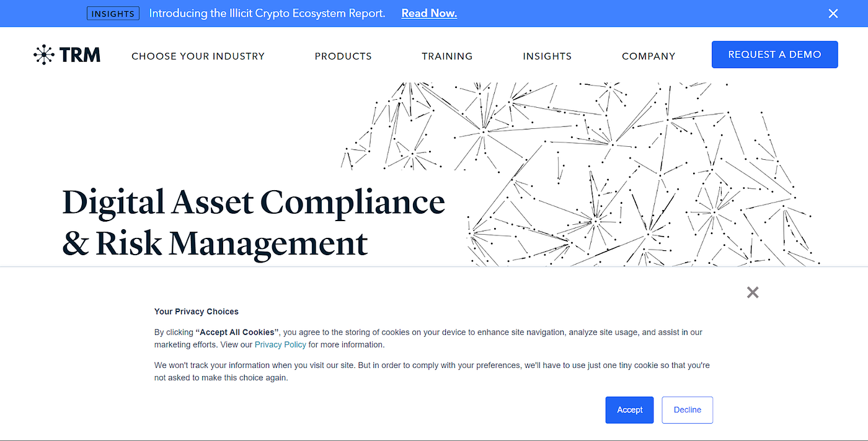Decline the cookie consent

coord(687,409)
